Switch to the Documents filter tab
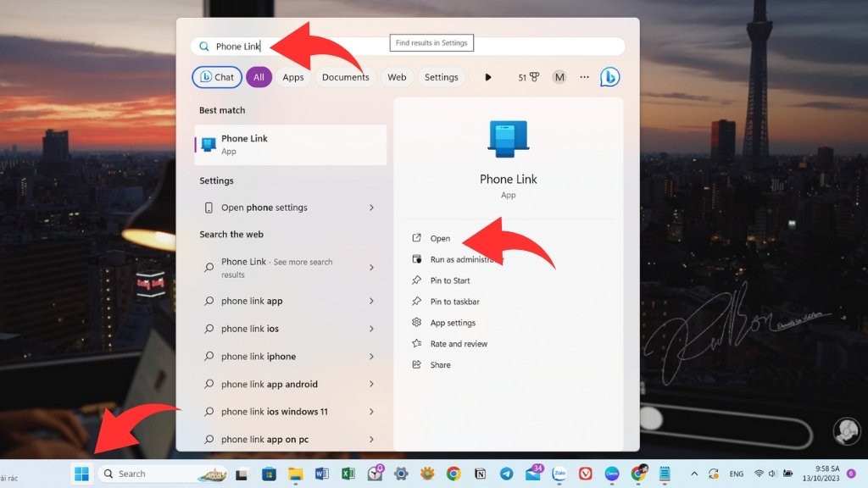 point(345,77)
